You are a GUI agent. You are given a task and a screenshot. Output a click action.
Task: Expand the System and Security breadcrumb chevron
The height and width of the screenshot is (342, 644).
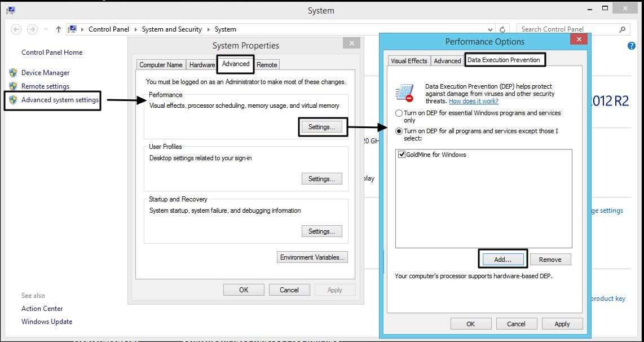pos(207,29)
